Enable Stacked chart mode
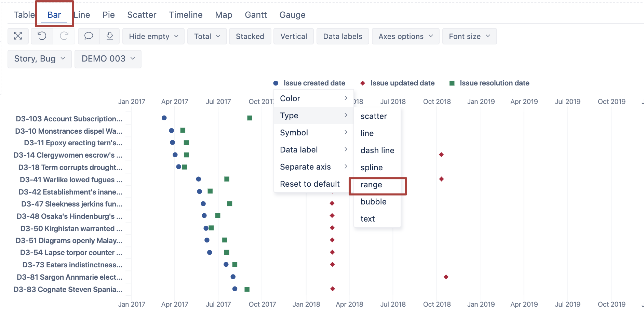 [x=250, y=36]
